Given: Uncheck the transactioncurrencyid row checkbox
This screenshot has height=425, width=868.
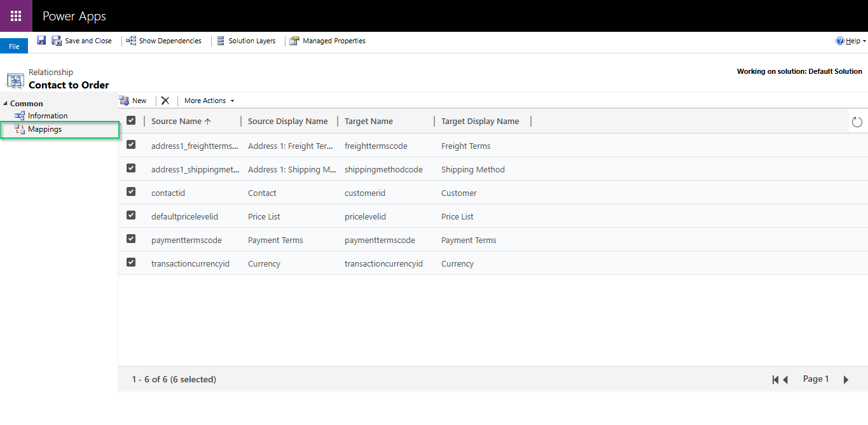Looking at the screenshot, I should (x=131, y=262).
